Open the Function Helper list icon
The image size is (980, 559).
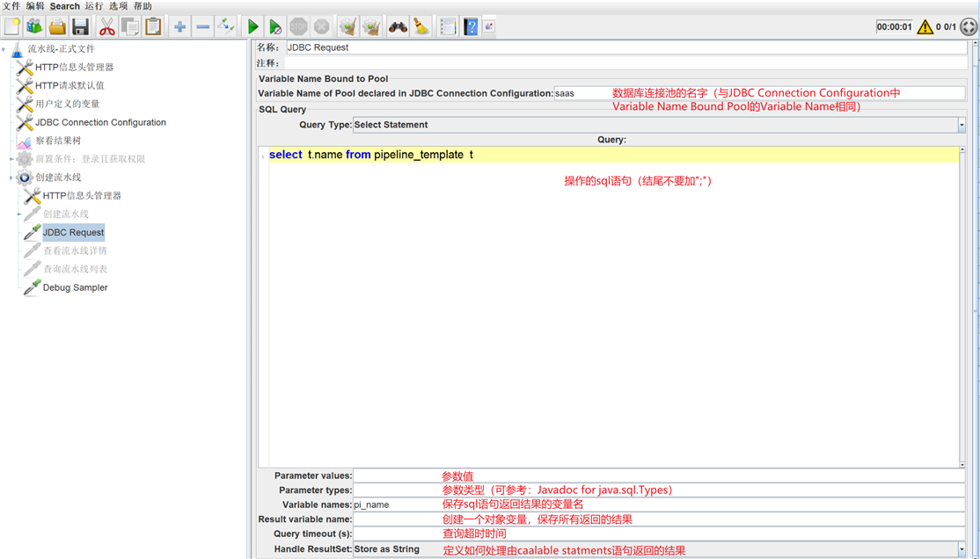click(x=448, y=27)
